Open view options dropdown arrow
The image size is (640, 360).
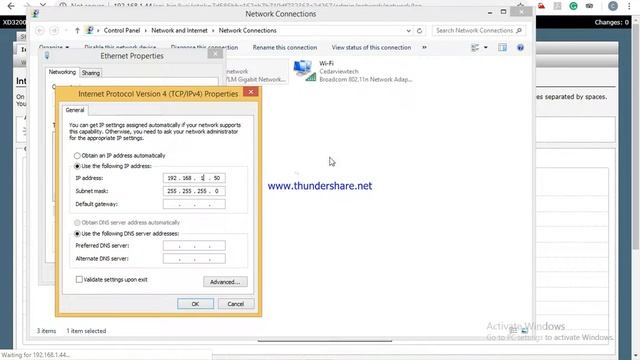click(485, 48)
